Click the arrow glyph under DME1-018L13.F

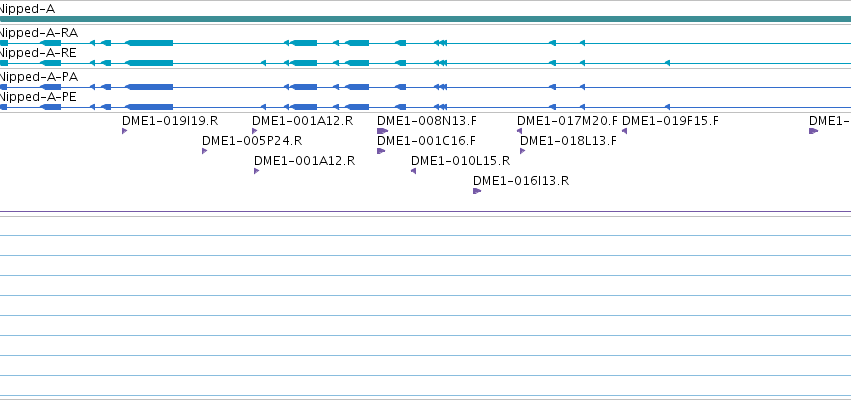[x=523, y=151]
